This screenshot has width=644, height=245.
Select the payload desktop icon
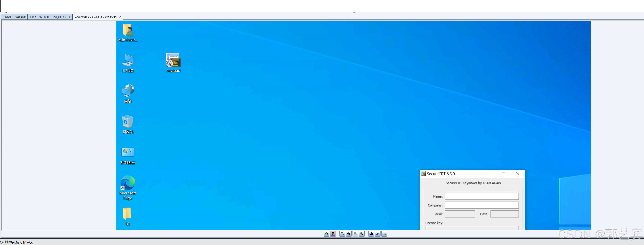pyautogui.click(x=173, y=63)
